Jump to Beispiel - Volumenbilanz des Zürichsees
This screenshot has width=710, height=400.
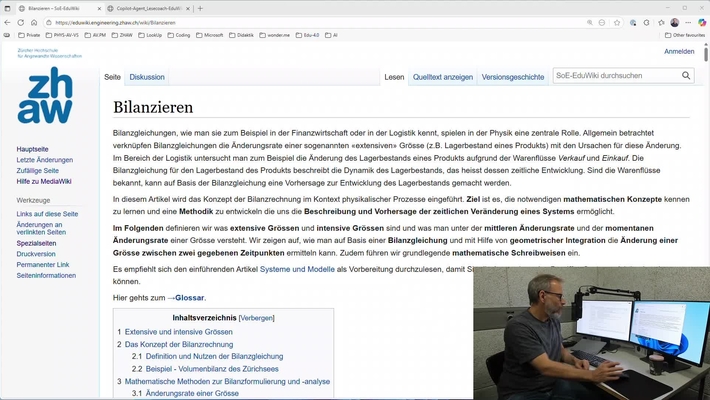point(212,369)
